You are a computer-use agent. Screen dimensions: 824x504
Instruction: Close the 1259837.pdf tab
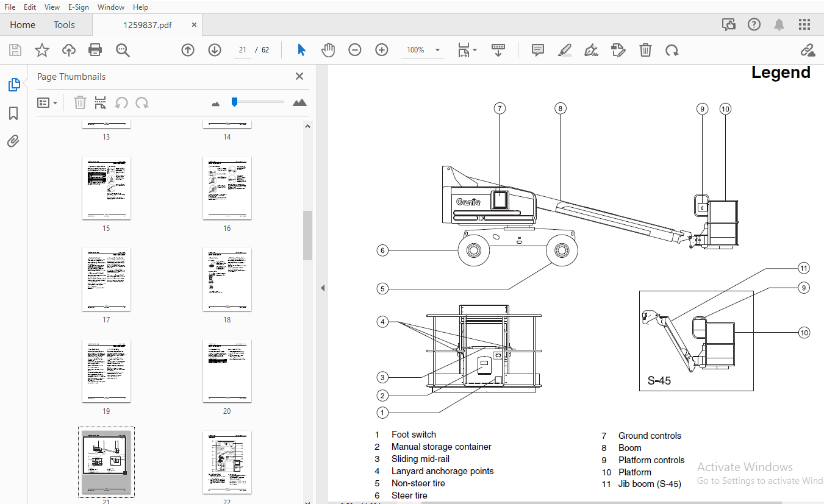tap(194, 25)
